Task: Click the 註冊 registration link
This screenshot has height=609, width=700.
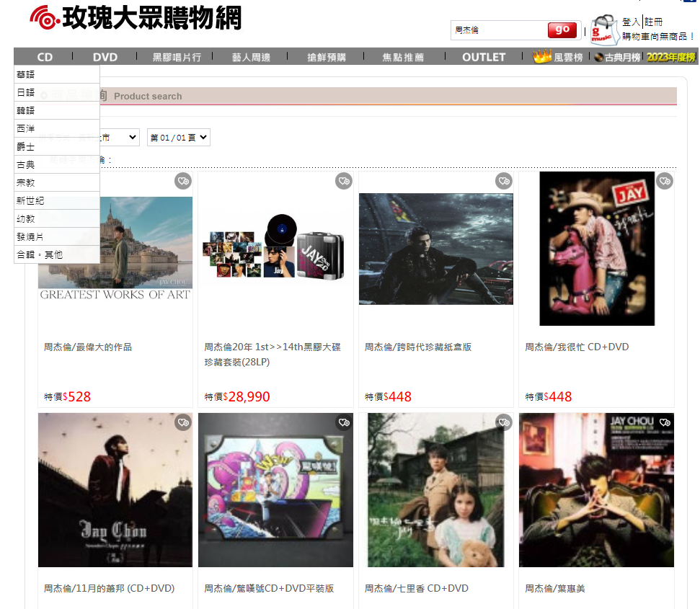Action: point(655,22)
